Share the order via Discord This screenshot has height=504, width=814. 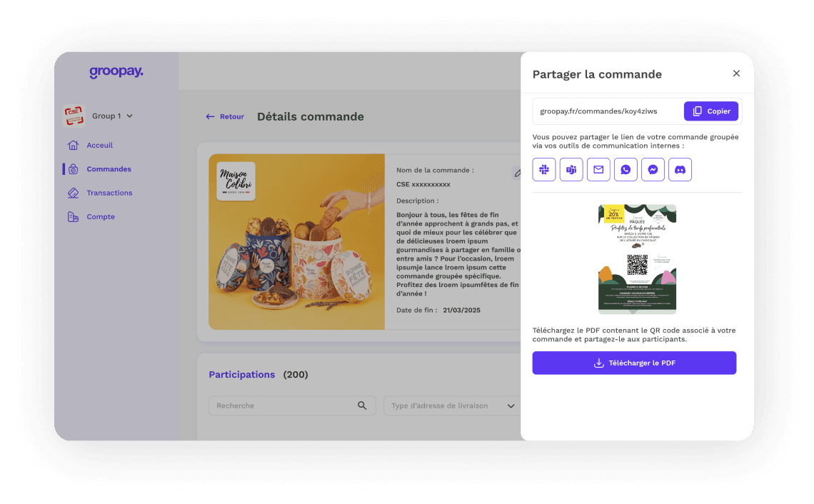[680, 169]
